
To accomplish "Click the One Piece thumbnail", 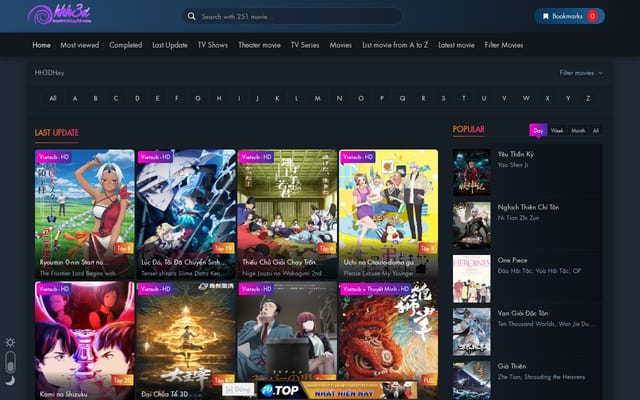I will pos(471,278).
